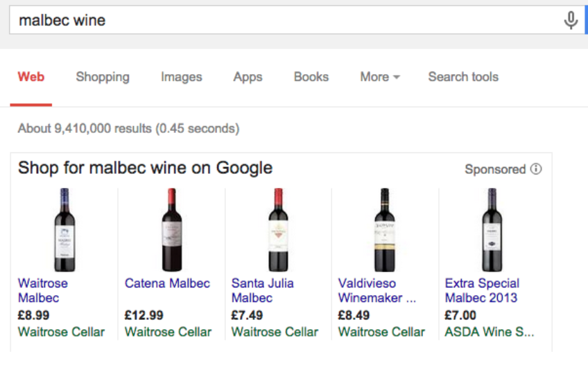
Task: Go to the Books tab
Action: [x=311, y=77]
